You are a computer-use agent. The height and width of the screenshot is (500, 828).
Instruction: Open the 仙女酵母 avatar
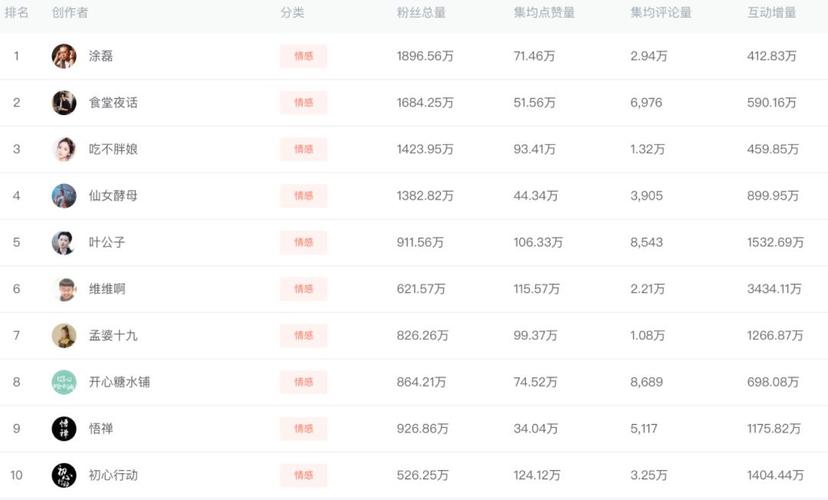pyautogui.click(x=64, y=195)
